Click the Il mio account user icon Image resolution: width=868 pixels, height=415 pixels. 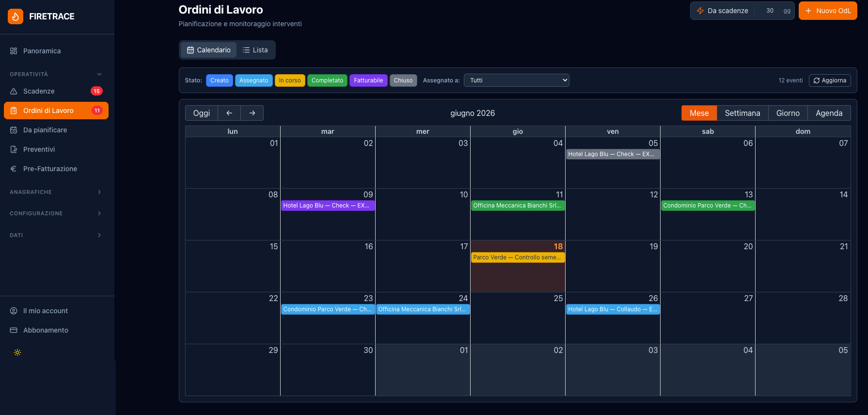pyautogui.click(x=14, y=311)
